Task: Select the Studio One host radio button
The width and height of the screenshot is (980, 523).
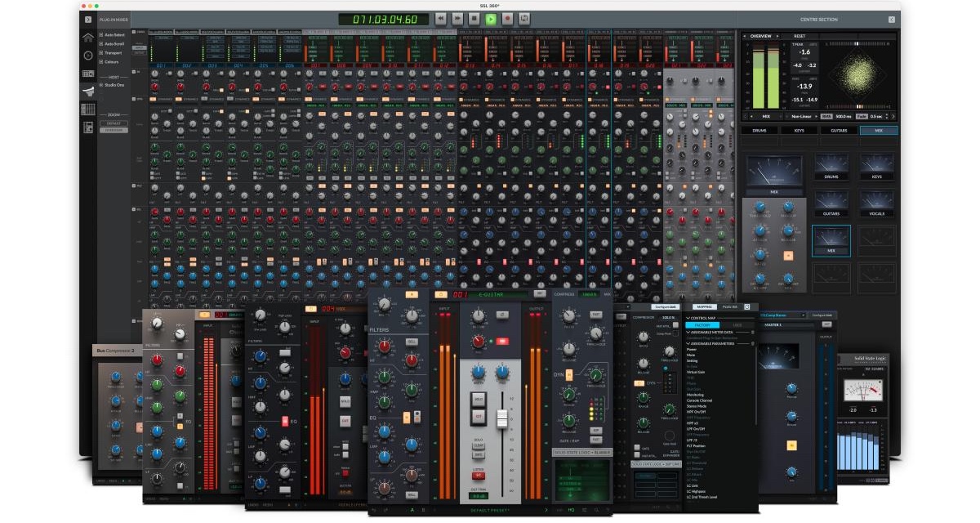Action: (x=101, y=85)
